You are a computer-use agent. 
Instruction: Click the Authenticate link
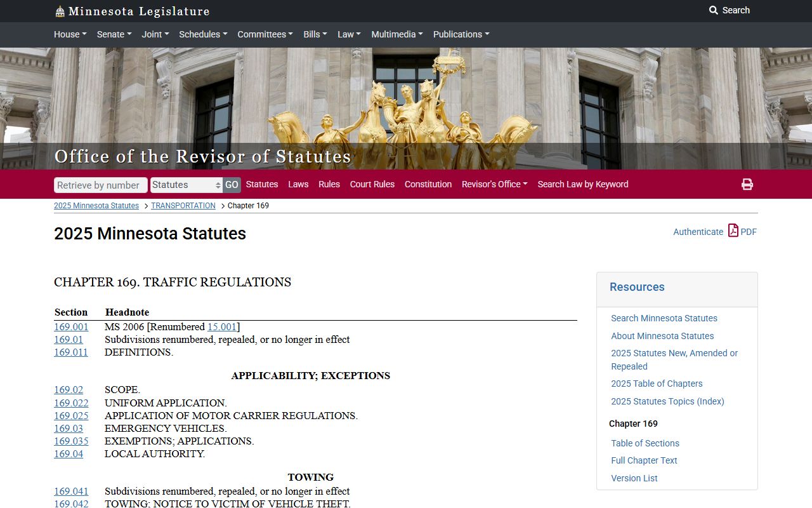698,232
